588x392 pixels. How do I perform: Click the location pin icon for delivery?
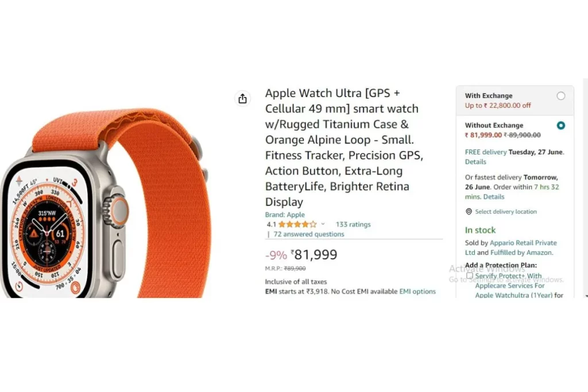pos(469,212)
